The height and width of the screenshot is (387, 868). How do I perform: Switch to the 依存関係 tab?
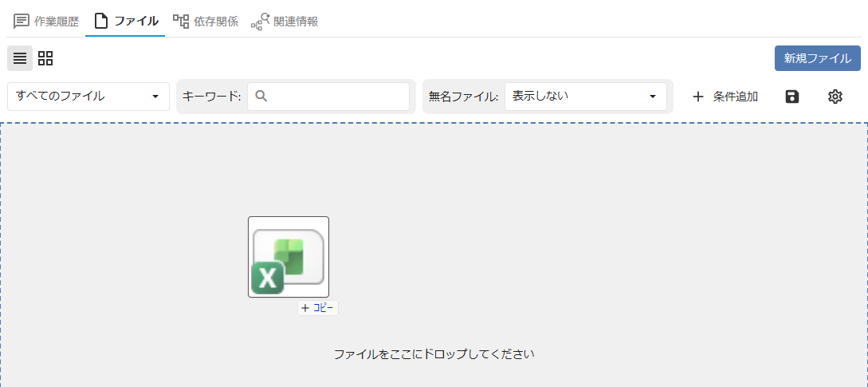205,22
